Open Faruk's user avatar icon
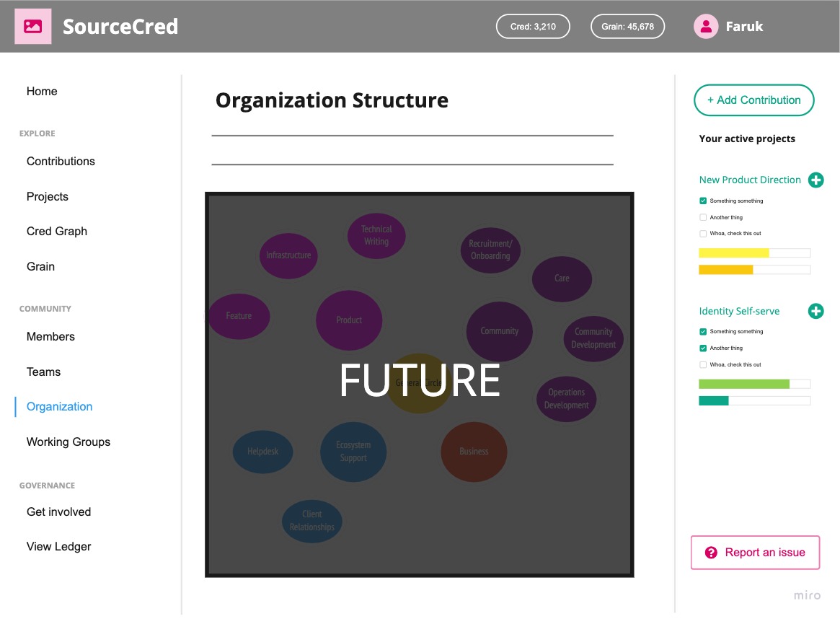Viewport: 840px width, 619px height. click(706, 26)
